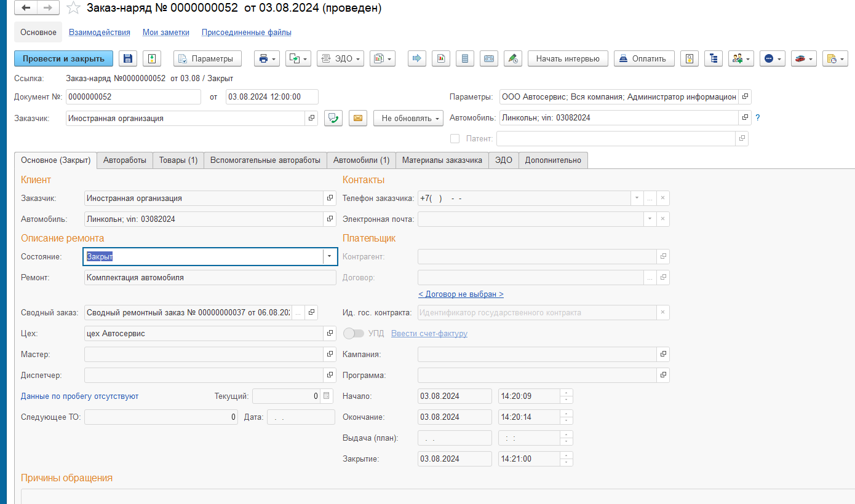Click the list document icon in toolbar
Viewport: 855px width, 504px height.
click(465, 58)
